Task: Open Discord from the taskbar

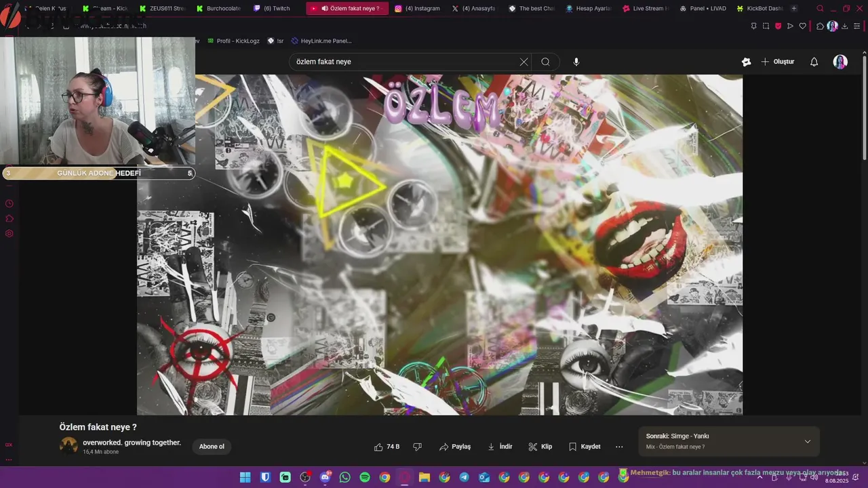Action: pyautogui.click(x=325, y=477)
